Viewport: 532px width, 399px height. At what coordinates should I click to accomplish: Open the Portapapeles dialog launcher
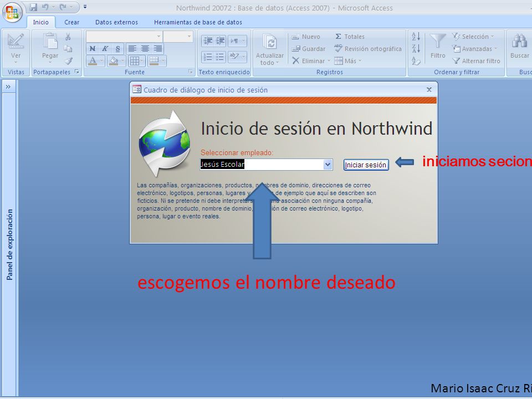(78, 71)
